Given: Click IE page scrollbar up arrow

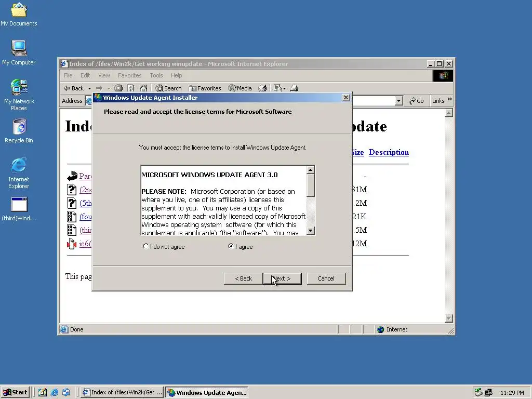Looking at the screenshot, I should (x=448, y=113).
